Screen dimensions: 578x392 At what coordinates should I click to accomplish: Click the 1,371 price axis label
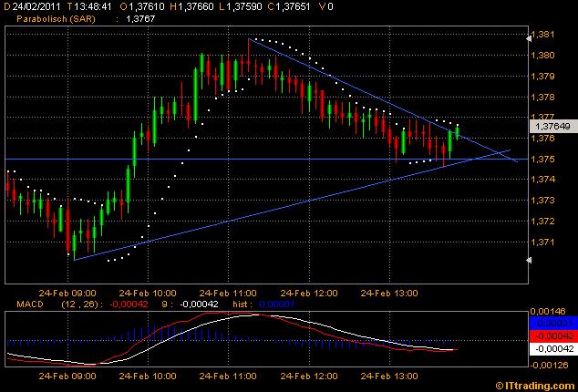[x=543, y=242]
